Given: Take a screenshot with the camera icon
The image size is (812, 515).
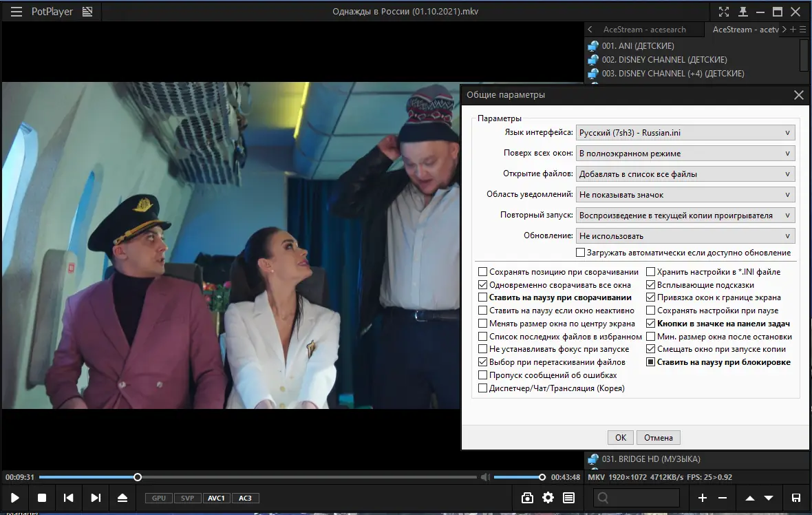Looking at the screenshot, I should point(527,498).
